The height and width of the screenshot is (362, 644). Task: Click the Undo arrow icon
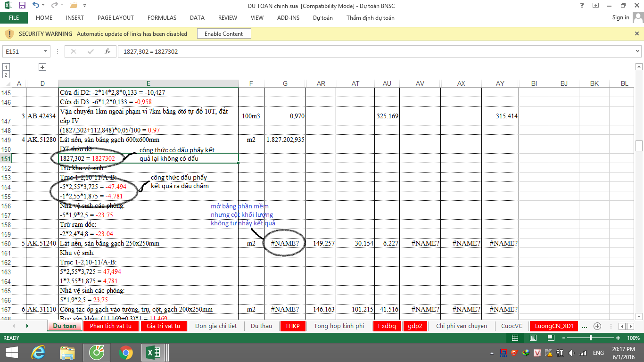coord(36,6)
